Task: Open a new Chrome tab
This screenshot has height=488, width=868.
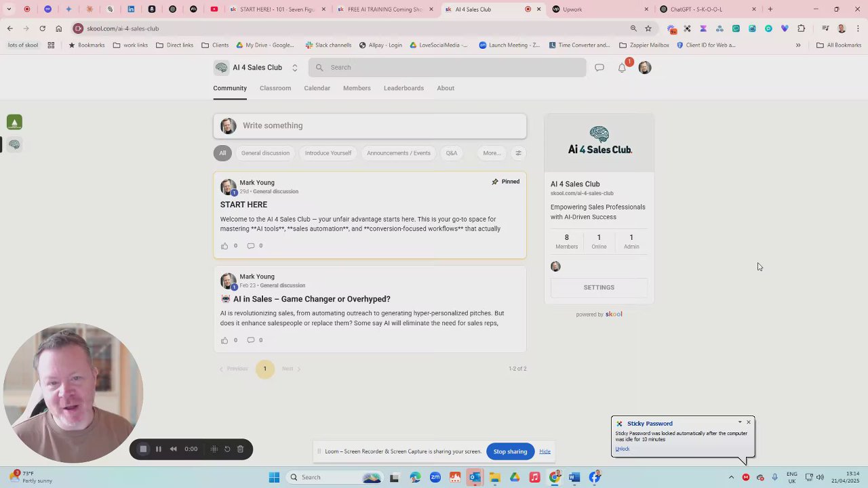Action: click(x=770, y=9)
